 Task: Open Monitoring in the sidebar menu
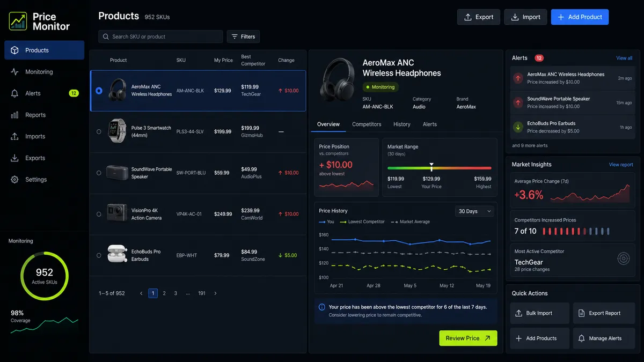click(44, 72)
